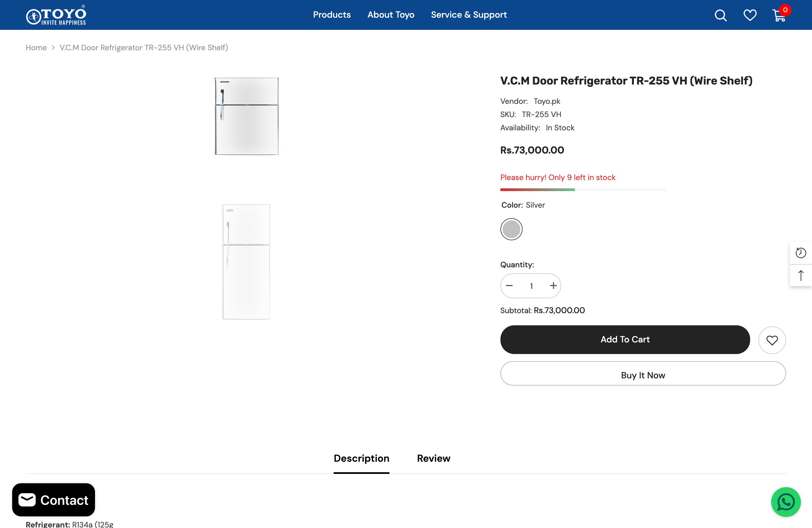Viewport: 812px width, 528px height.
Task: Click the Buy It Now button
Action: click(x=643, y=375)
